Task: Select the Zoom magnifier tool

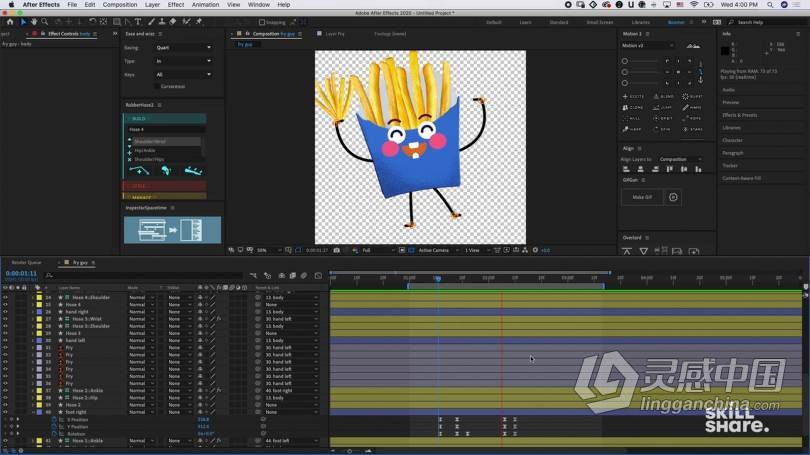Action: [45, 22]
